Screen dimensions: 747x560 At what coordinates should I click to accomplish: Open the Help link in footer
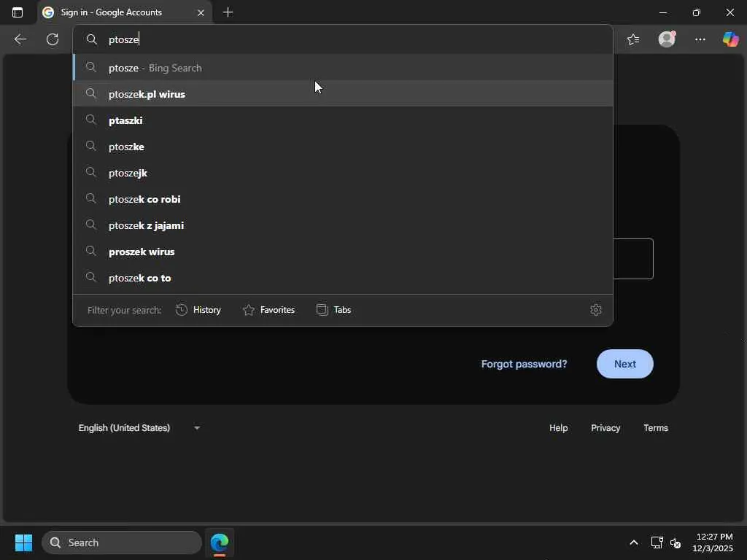(558, 427)
